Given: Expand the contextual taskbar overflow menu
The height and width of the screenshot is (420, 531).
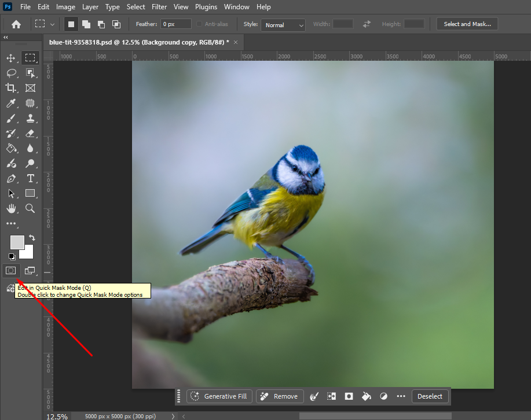Looking at the screenshot, I should (x=401, y=396).
